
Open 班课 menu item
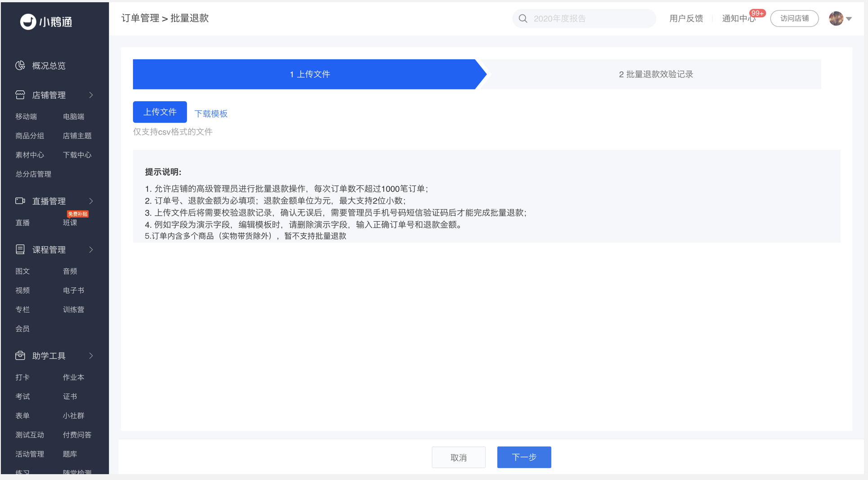pyautogui.click(x=70, y=223)
